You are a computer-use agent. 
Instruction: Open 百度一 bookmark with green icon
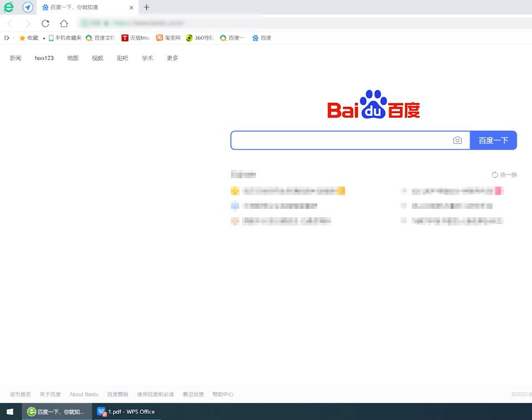(x=233, y=38)
